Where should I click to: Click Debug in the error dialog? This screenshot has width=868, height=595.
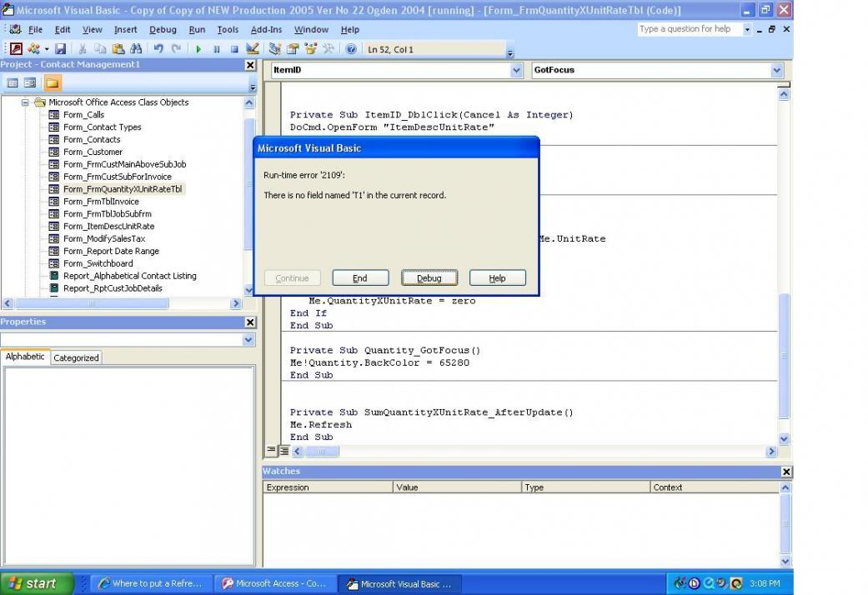429,277
